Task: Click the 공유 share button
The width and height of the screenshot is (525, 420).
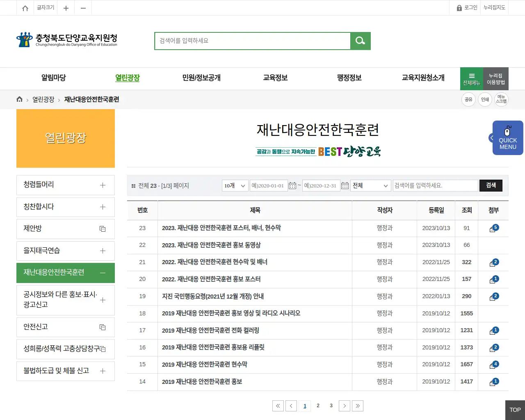Action: (x=468, y=99)
